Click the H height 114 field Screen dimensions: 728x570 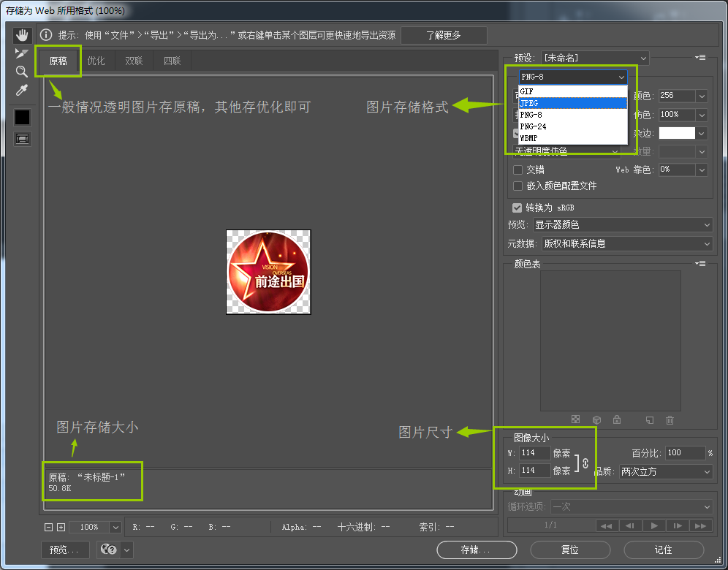pos(534,471)
